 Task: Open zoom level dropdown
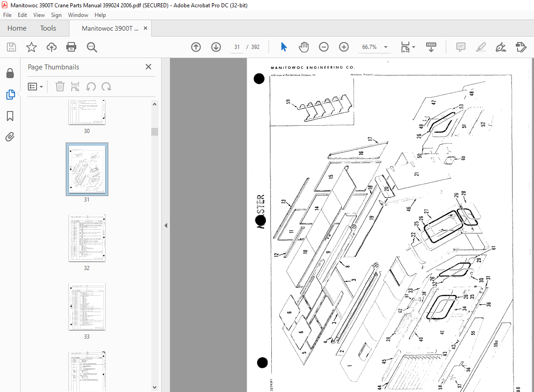pyautogui.click(x=386, y=47)
